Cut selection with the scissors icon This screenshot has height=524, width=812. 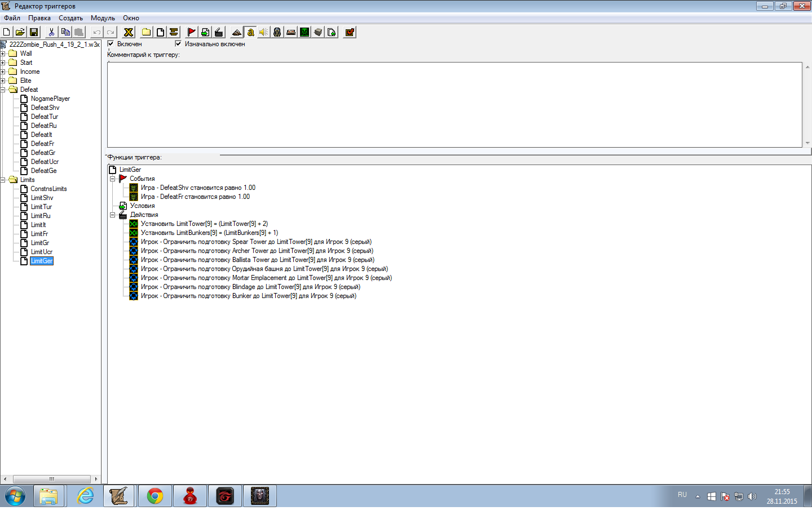(51, 32)
